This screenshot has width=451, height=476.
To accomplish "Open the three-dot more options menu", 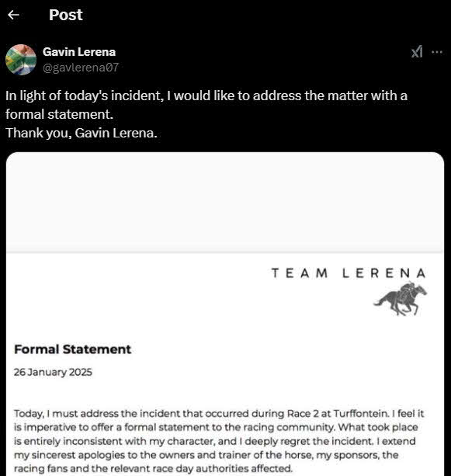I will click(437, 52).
